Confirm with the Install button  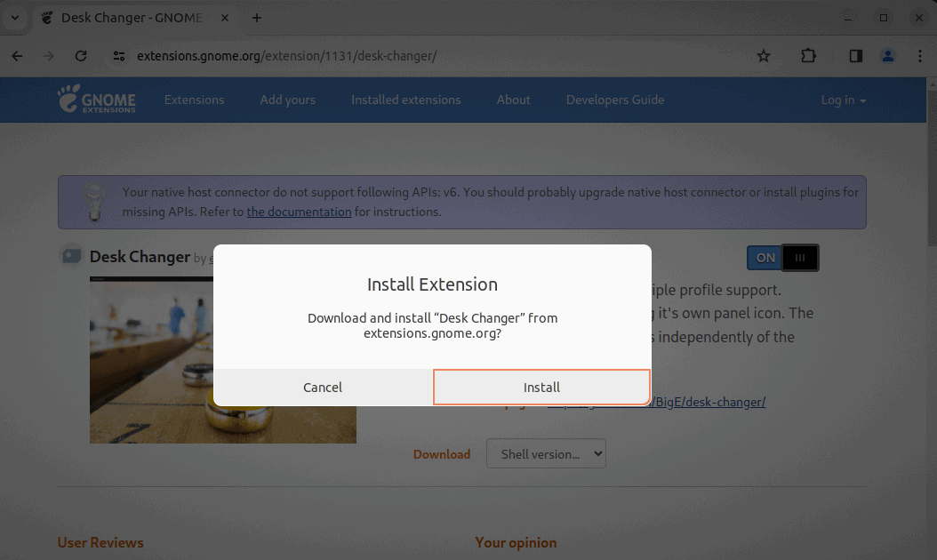541,388
